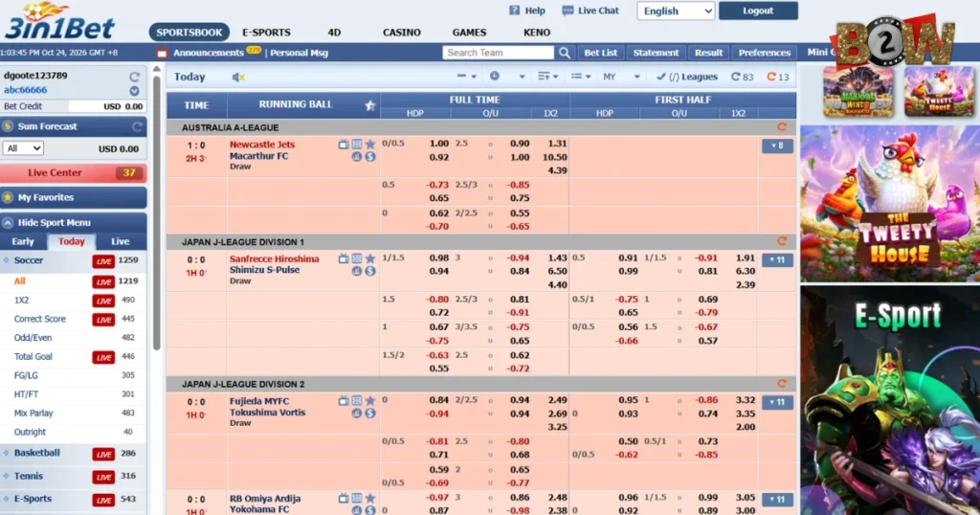The image size is (980, 515).
Task: Open the live TV icon for Newcastle Jets
Action: coord(344,145)
